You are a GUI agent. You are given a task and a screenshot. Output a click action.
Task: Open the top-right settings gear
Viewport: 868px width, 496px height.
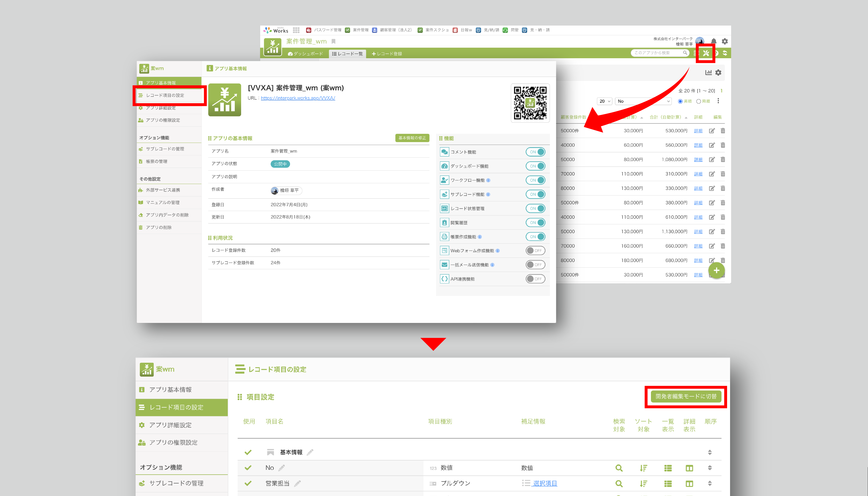pos(725,41)
